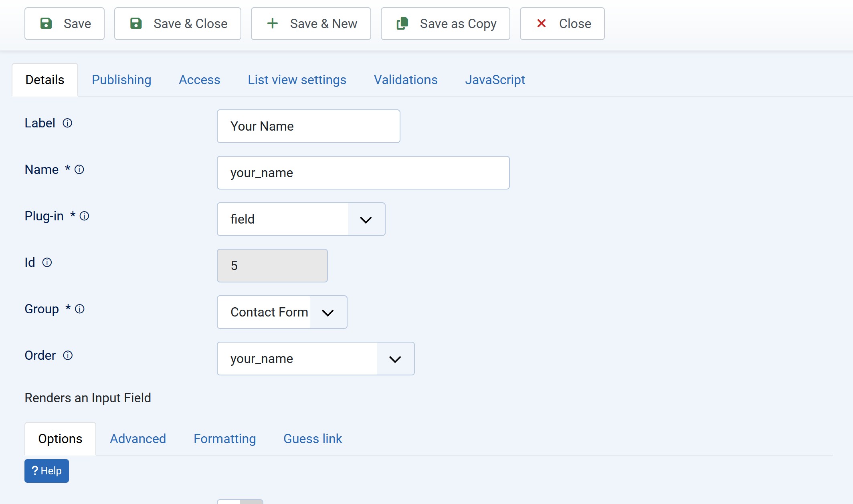Click the Save & New button
The height and width of the screenshot is (504, 853).
(311, 24)
